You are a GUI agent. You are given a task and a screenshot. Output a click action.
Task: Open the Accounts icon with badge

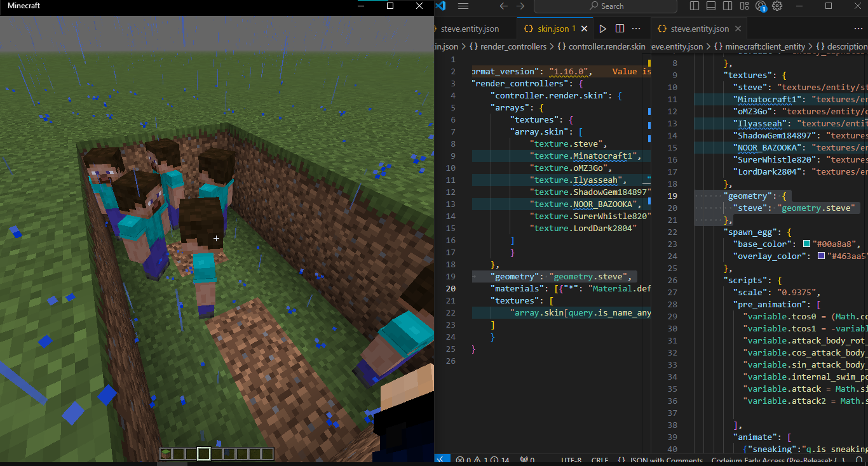pos(761,6)
